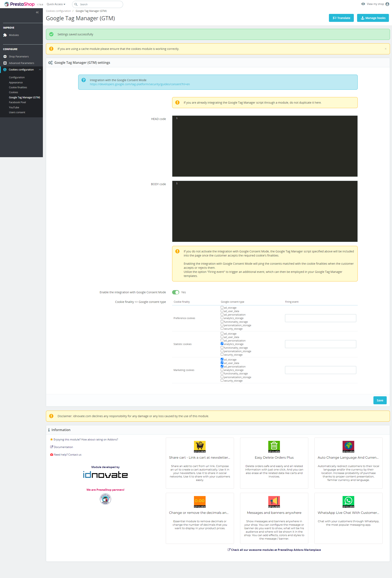Screen dimensions: 392x578
Task: Open the Quick Access dropdown
Action: 56,4
